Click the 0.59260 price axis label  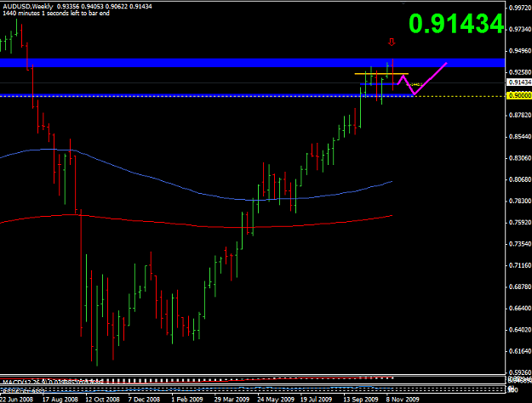520,372
